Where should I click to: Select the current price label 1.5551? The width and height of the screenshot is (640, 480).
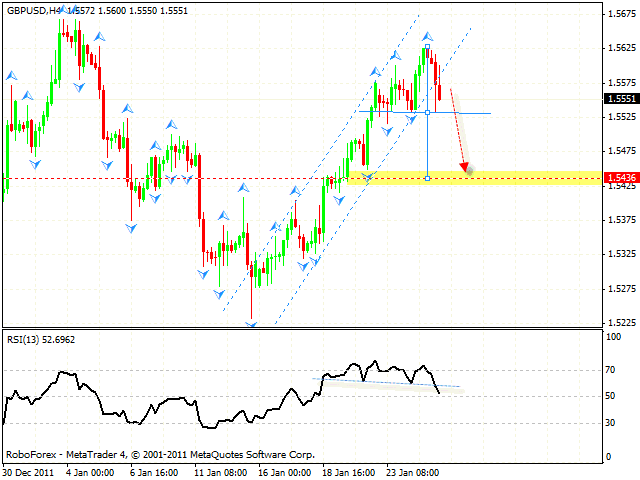tap(621, 98)
